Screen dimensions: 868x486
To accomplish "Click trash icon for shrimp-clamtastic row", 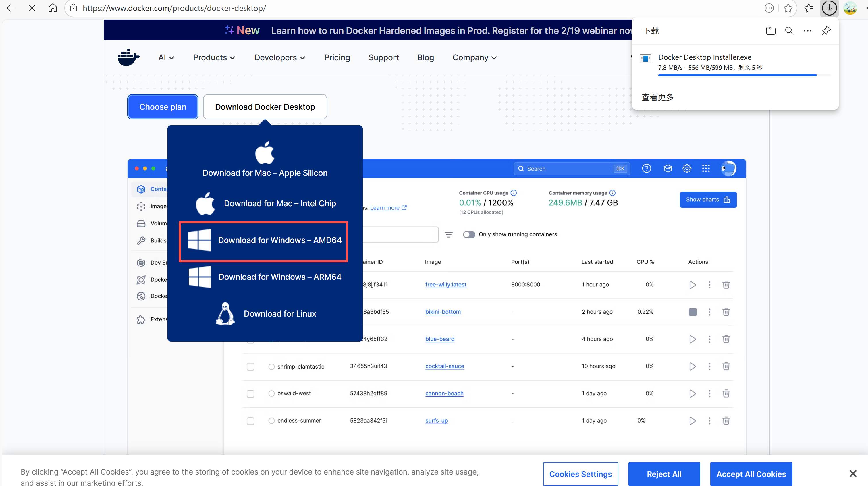I will coord(726,366).
